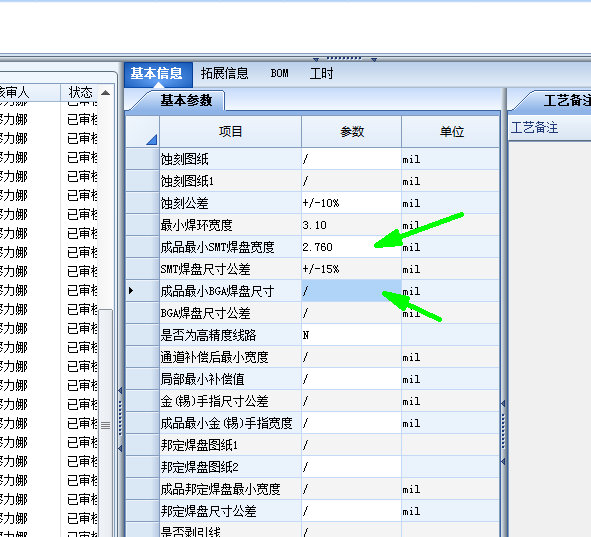Click the scroll-up arrow of left list
This screenshot has width=591, height=537.
click(x=106, y=93)
